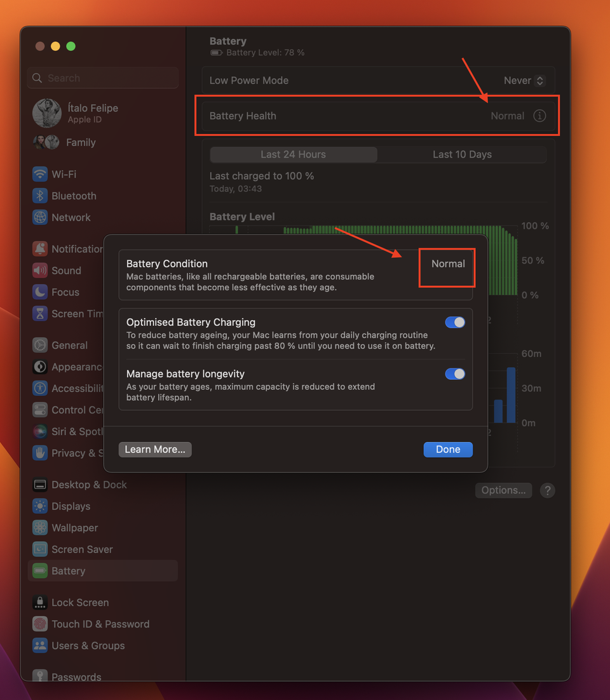Open the Screen Saver icon
The width and height of the screenshot is (610, 700).
[x=40, y=549]
